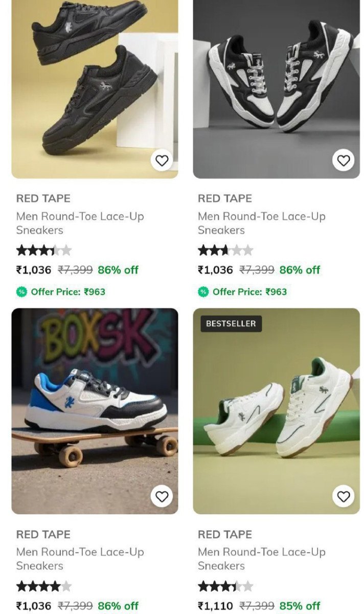This screenshot has height=614, width=364.
Task: Click Offer Price ₹963 on first product
Action: 67,292
